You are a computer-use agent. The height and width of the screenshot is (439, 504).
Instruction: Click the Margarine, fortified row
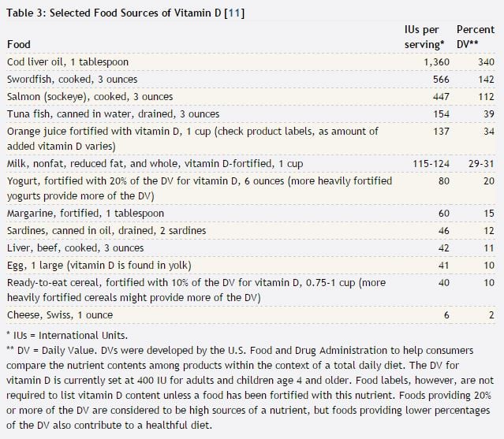coord(251,214)
